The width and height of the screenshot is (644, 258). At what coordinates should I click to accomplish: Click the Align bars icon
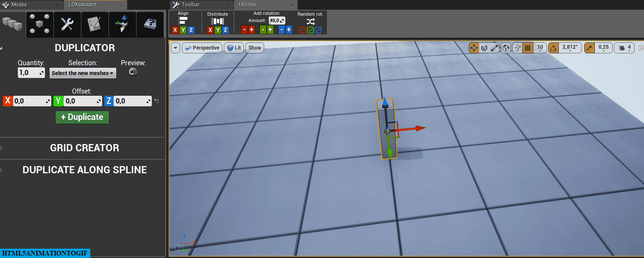coord(183,21)
